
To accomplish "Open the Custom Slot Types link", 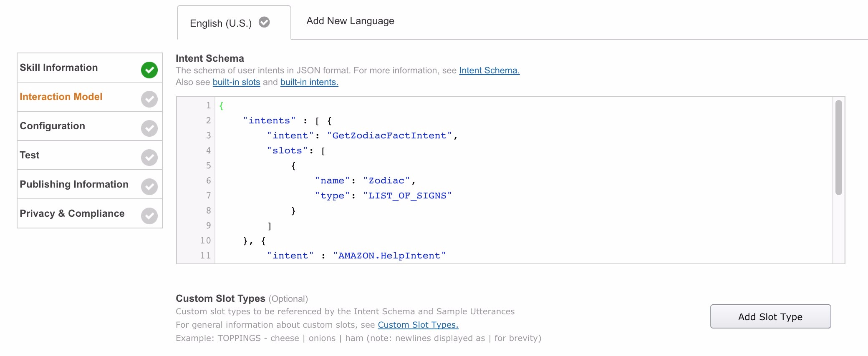I will (418, 325).
